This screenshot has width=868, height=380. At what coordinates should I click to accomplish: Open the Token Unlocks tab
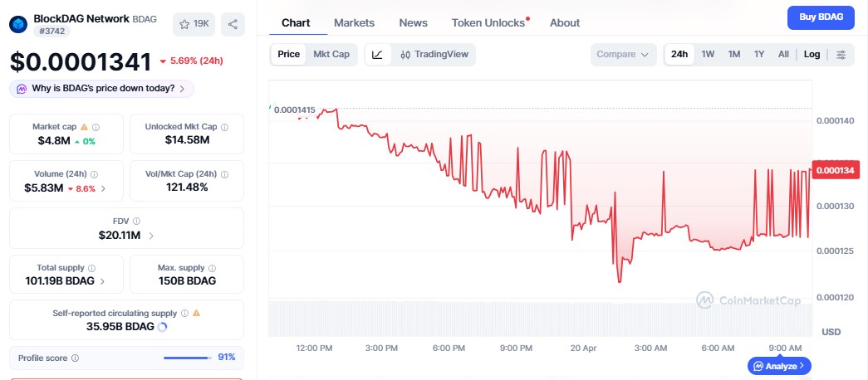[x=488, y=23]
